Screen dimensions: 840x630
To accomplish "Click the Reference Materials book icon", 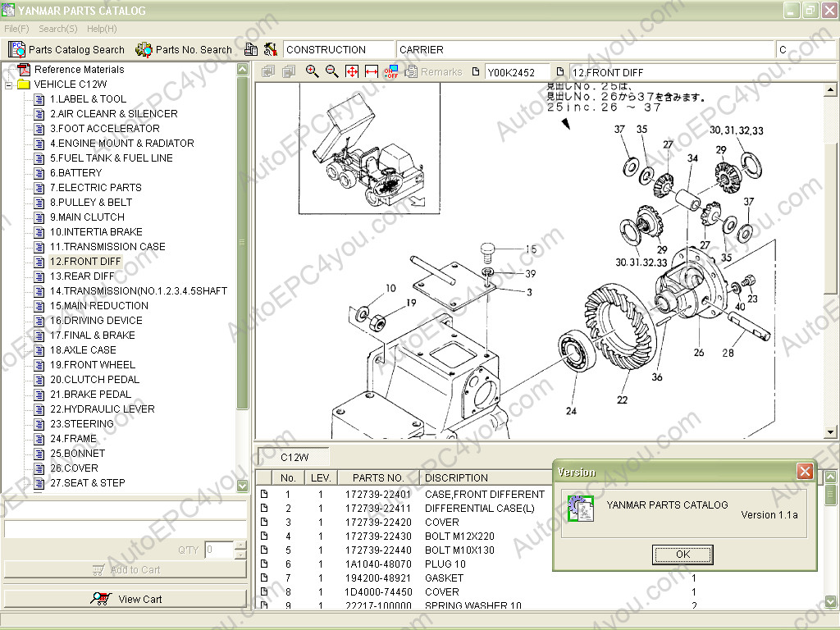I will pyautogui.click(x=24, y=70).
